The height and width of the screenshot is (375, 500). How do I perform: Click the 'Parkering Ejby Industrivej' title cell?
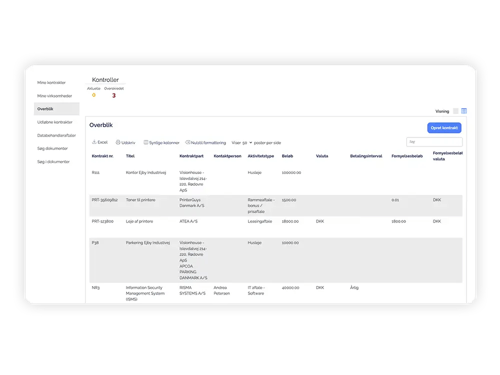click(148, 243)
